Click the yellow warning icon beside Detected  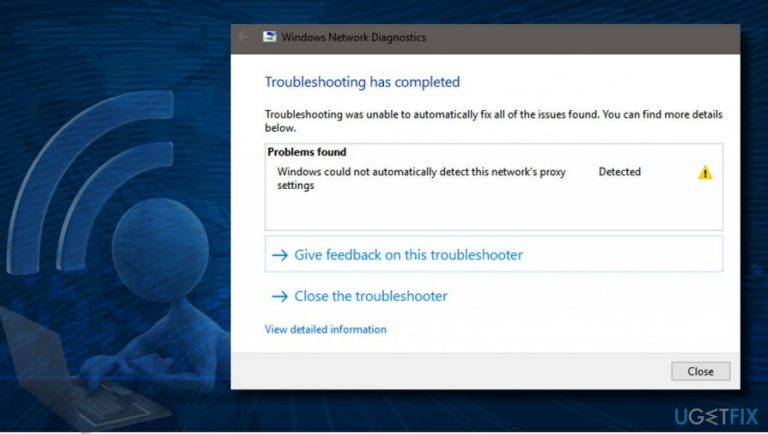click(x=705, y=172)
